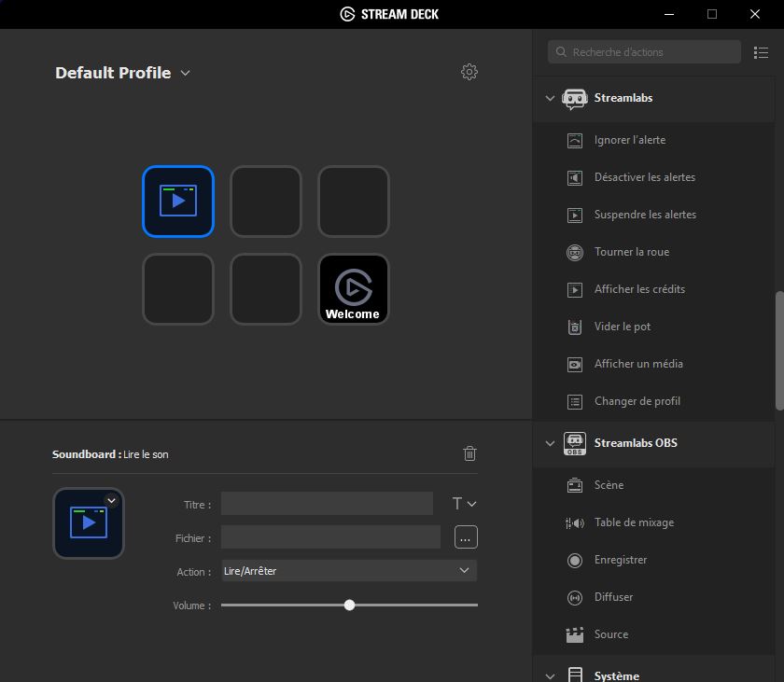Viewport: 784px width, 682px height.
Task: Click the Table de mixage icon
Action: (575, 523)
